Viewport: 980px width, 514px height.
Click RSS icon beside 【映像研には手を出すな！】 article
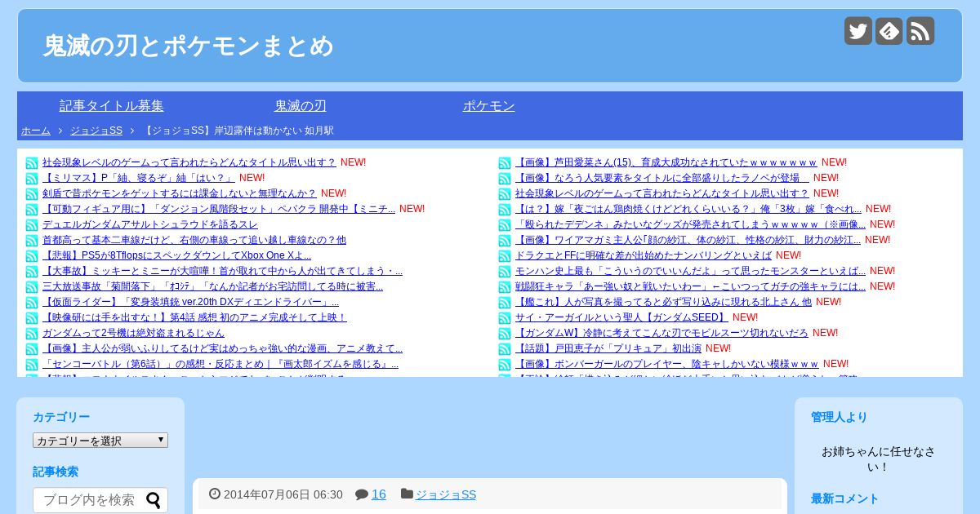pos(32,318)
